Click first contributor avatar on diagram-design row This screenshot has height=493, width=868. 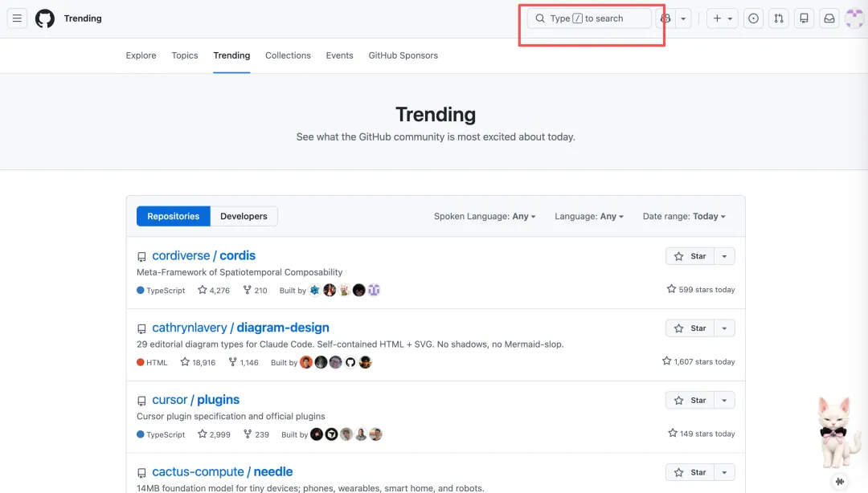pos(306,362)
